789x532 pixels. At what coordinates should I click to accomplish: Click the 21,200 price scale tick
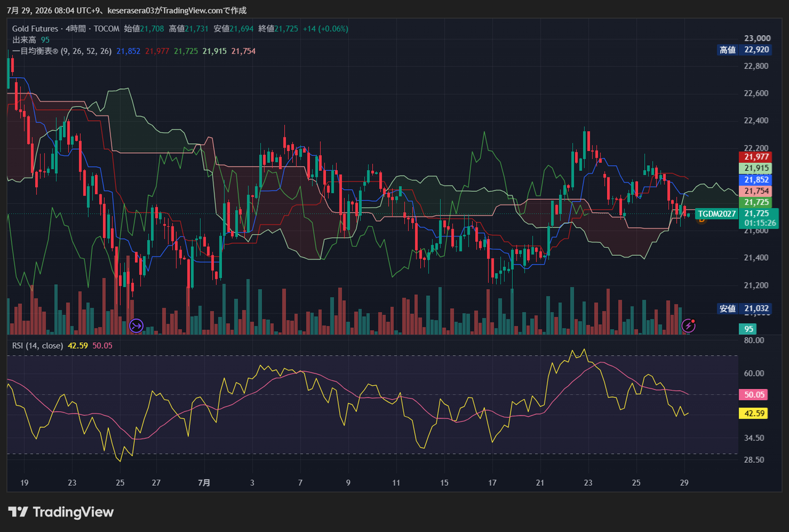[758, 285]
